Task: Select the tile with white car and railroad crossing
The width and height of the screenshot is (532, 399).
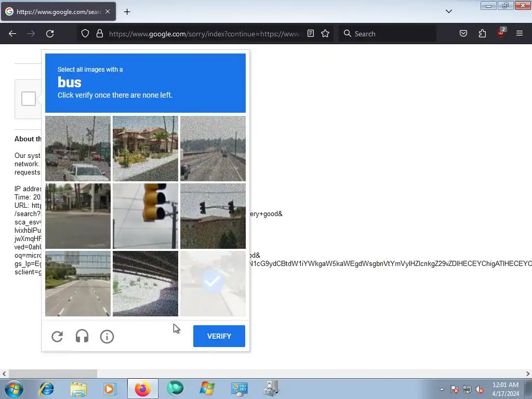Action: pos(78,149)
